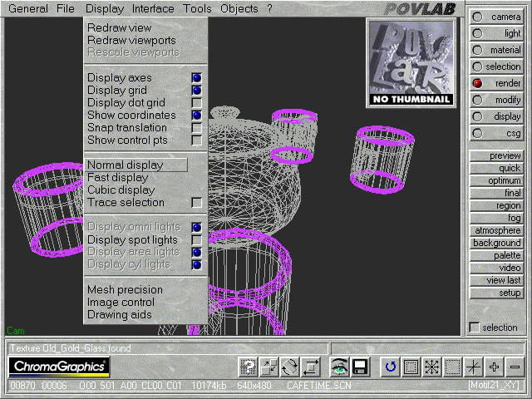
Task: Click the final render button
Action: [496, 193]
